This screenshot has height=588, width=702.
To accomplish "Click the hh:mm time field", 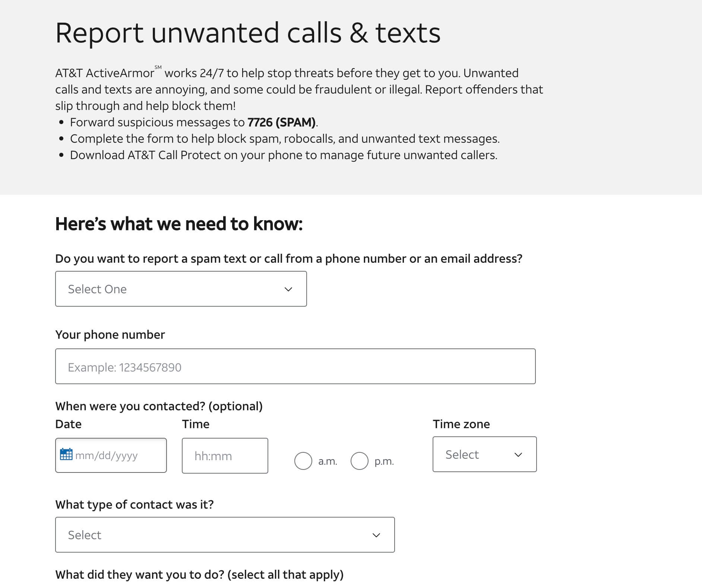I will [x=225, y=455].
